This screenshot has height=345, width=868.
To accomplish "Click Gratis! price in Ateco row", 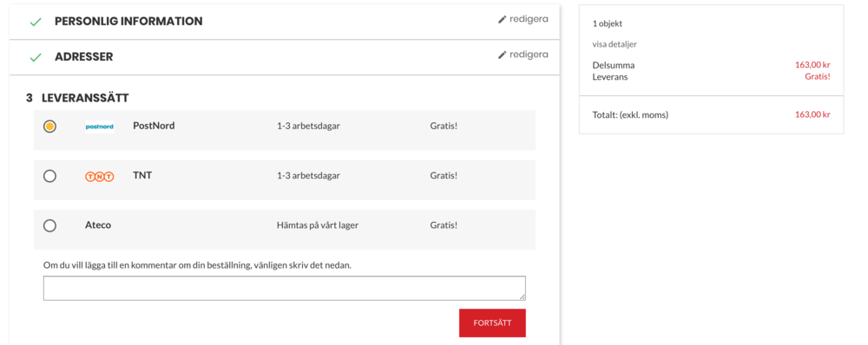I will pos(444,225).
